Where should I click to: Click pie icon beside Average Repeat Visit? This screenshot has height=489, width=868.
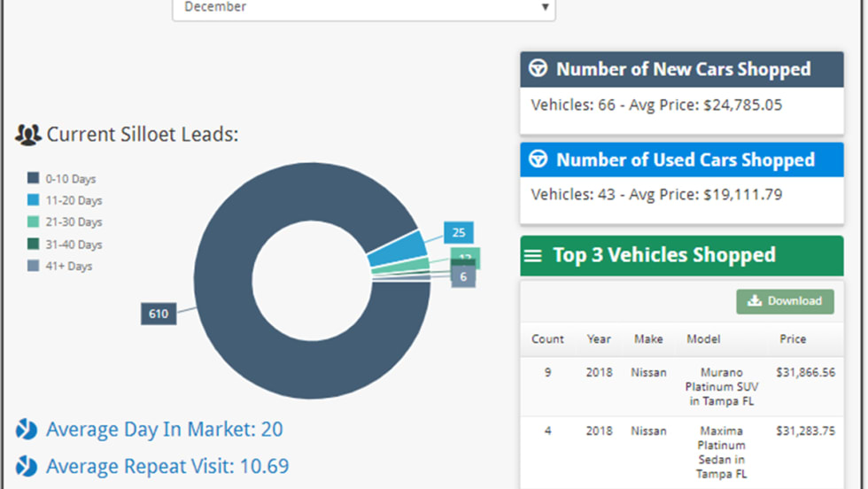point(27,466)
